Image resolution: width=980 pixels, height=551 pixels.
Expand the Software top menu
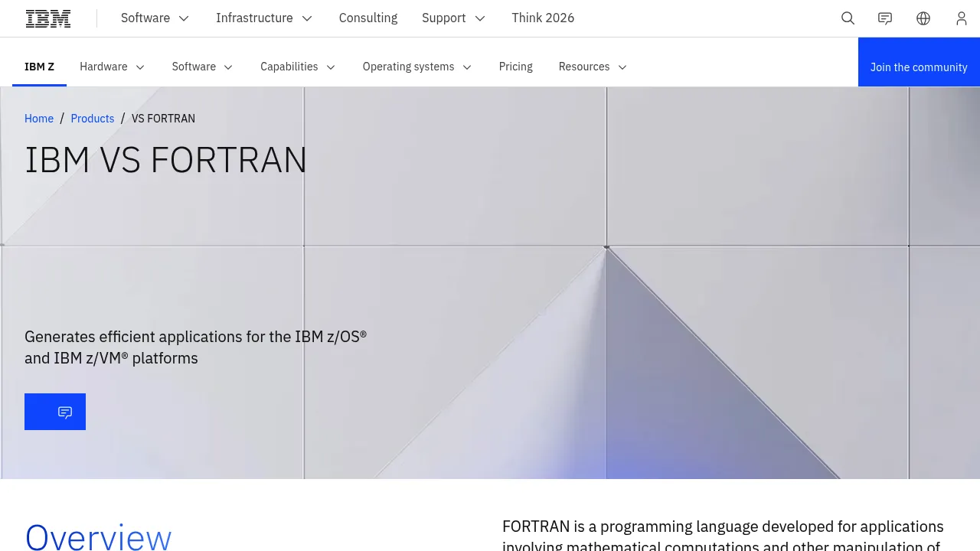click(x=155, y=18)
